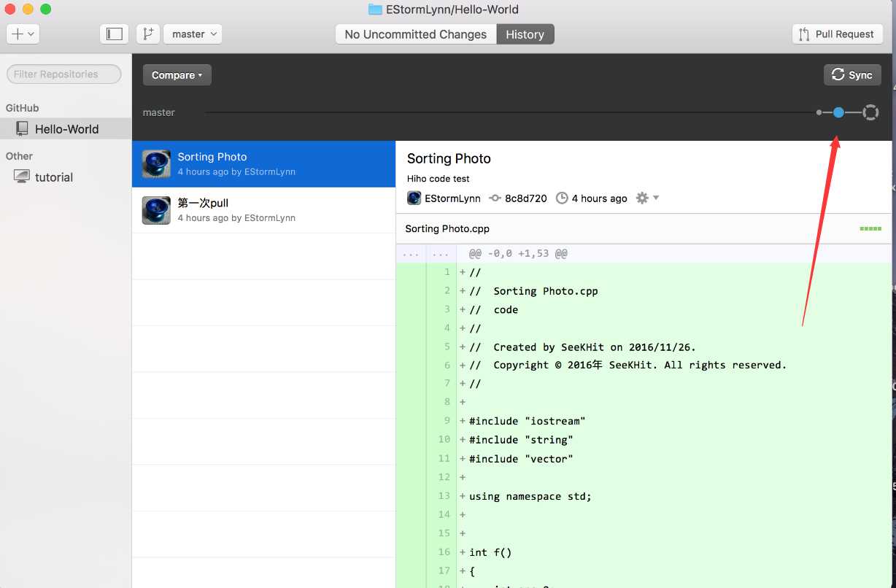Open the Compare dropdown
This screenshot has width=896, height=588.
click(177, 75)
